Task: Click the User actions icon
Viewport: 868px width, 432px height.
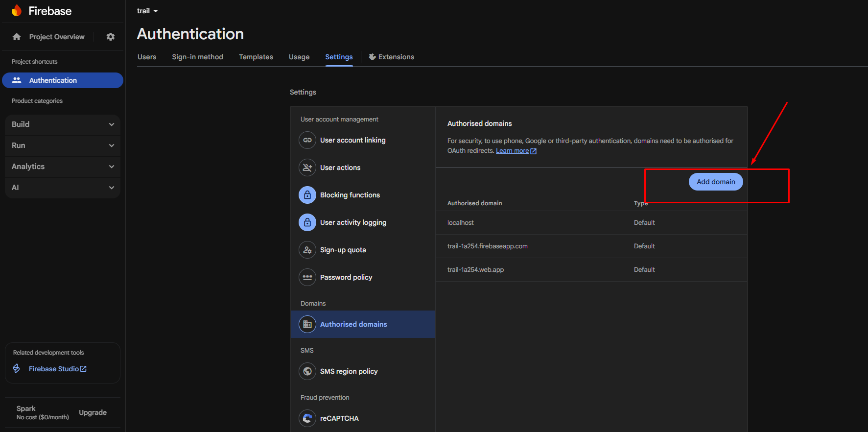Action: coord(307,168)
